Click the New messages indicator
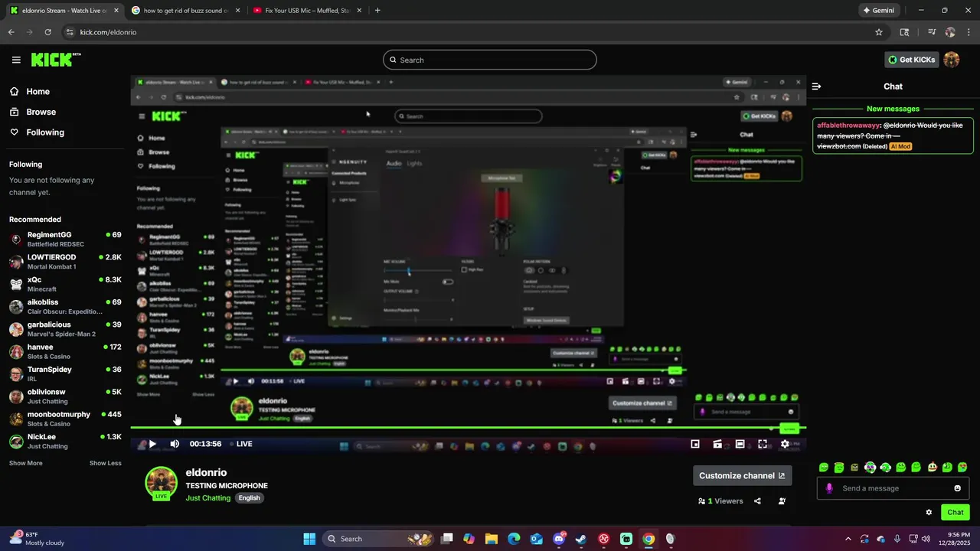980x551 pixels. pyautogui.click(x=893, y=109)
